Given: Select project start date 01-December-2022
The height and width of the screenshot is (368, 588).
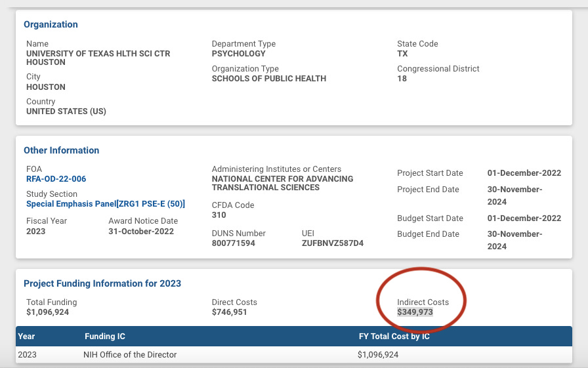Looking at the screenshot, I should click(524, 173).
